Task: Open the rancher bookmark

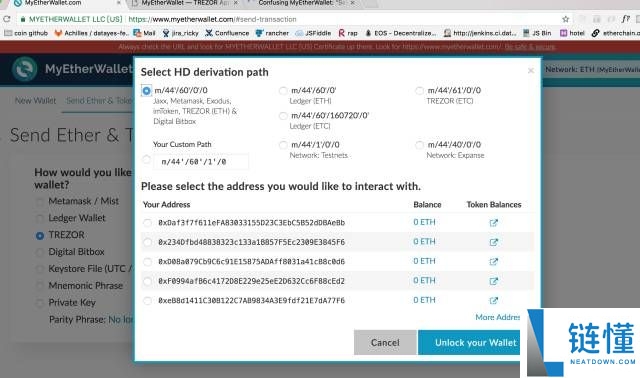Action: (x=272, y=33)
